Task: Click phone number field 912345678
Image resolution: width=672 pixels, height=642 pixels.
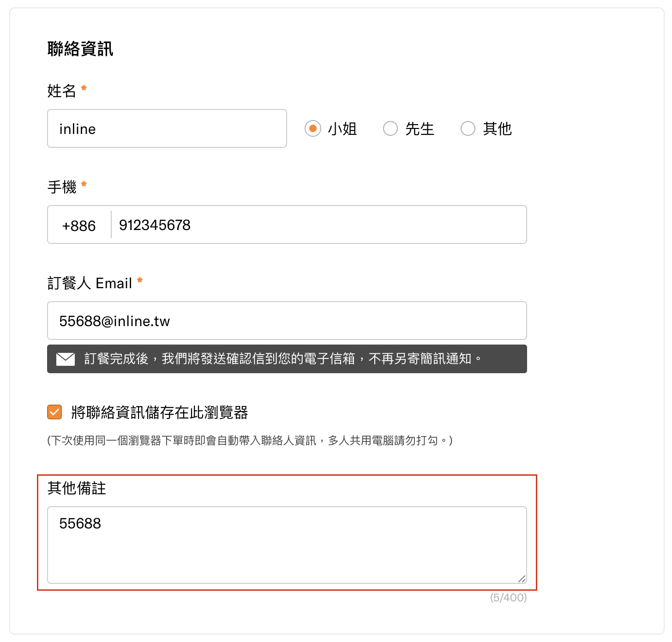Action: click(318, 225)
